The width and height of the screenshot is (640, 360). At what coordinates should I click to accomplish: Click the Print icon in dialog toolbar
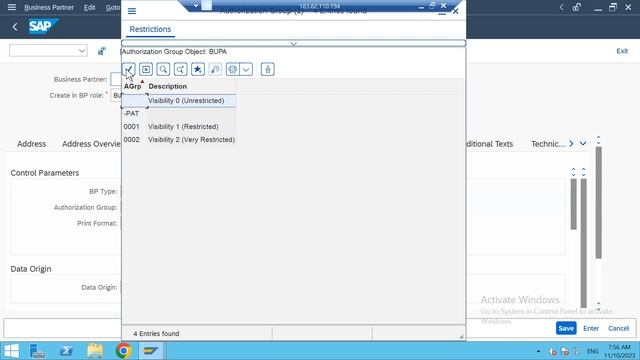(233, 69)
